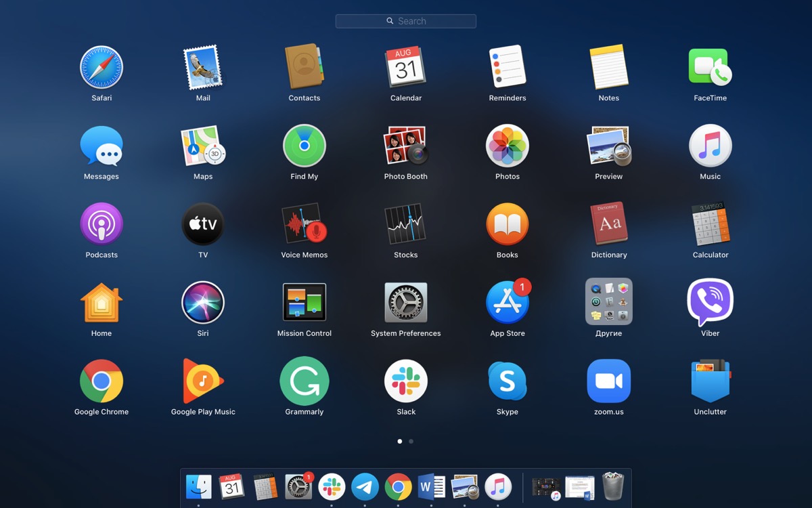This screenshot has height=508, width=812.
Task: Open System Preferences from the Dock
Action: pyautogui.click(x=298, y=486)
